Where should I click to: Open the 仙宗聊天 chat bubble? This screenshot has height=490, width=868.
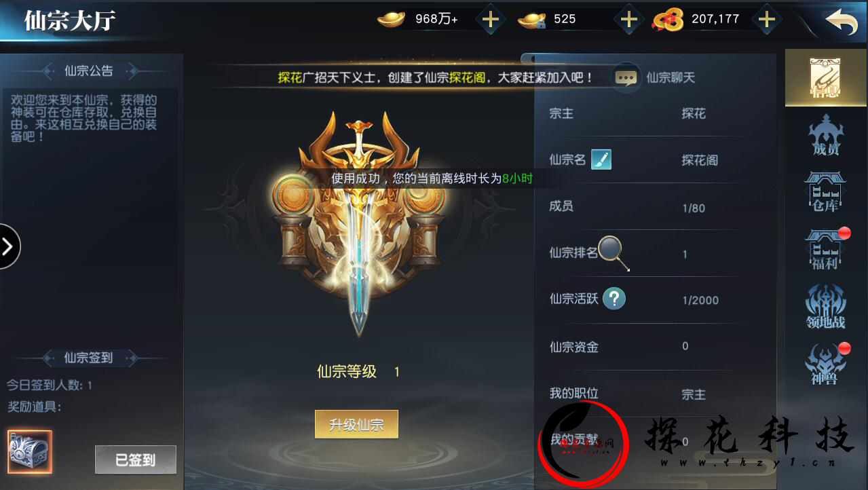tap(625, 77)
